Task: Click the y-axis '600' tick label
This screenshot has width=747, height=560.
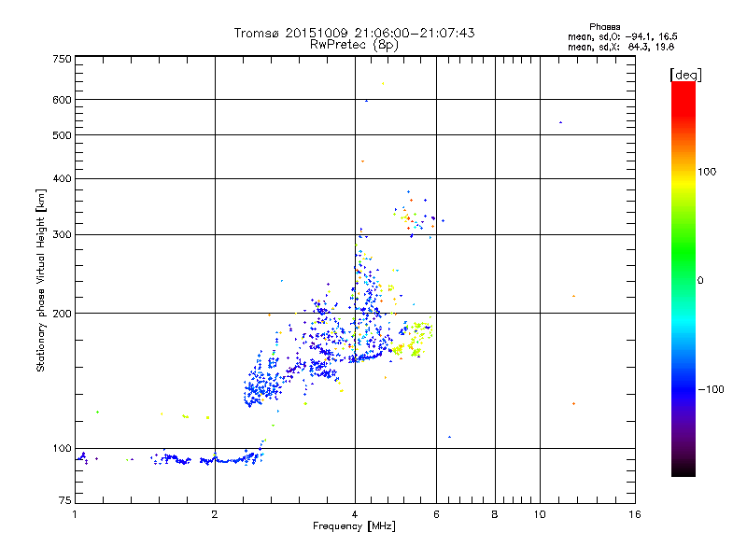Action: pyautogui.click(x=62, y=100)
